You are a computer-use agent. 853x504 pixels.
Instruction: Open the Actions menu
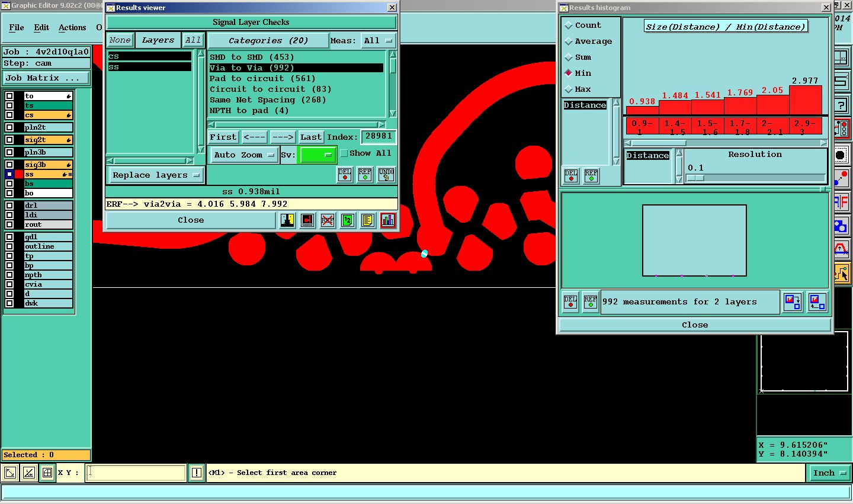coord(72,27)
